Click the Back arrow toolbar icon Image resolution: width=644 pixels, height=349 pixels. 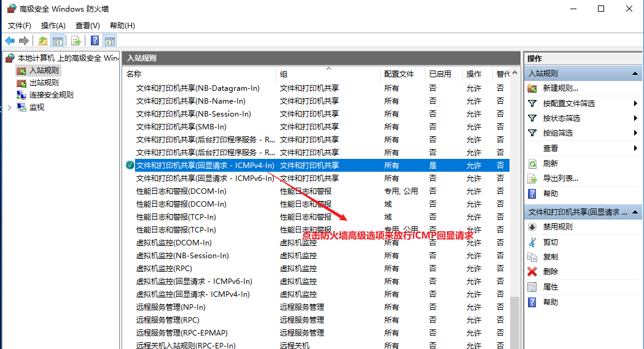[x=10, y=40]
